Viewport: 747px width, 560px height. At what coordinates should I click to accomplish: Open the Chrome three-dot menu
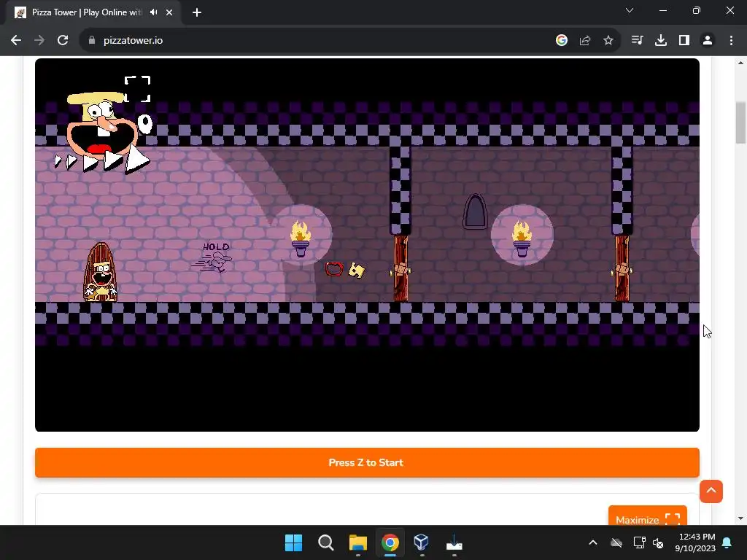731,41
